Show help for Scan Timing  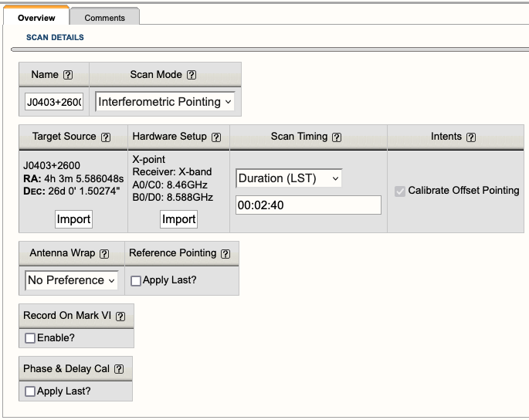336,137
